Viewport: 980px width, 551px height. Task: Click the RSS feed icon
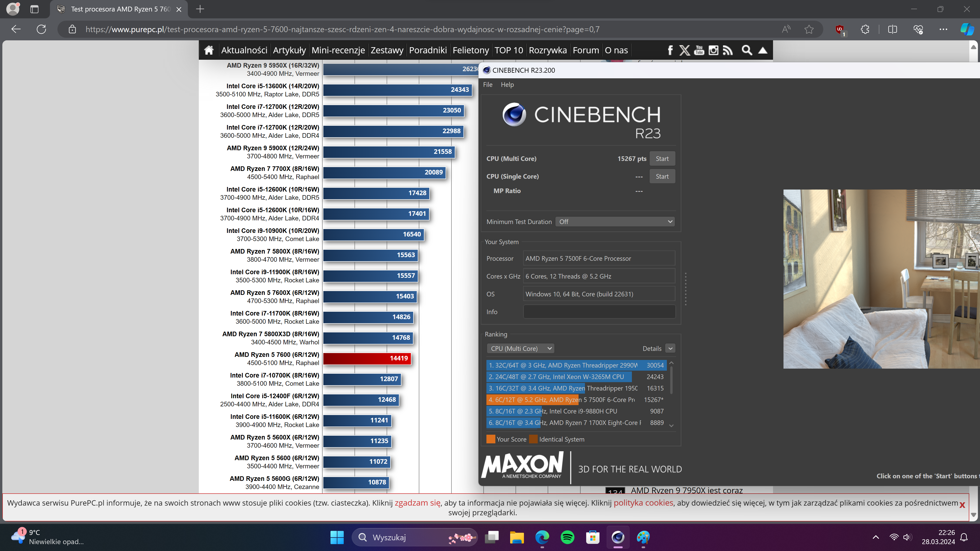tap(728, 50)
